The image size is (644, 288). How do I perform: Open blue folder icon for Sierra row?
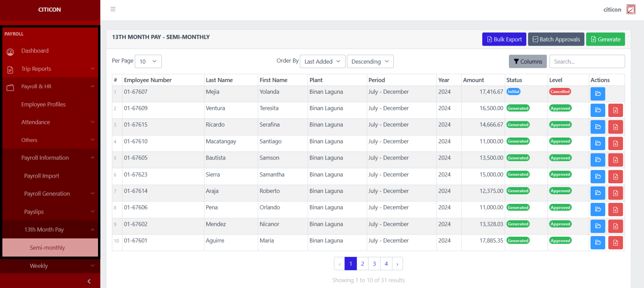[597, 177]
